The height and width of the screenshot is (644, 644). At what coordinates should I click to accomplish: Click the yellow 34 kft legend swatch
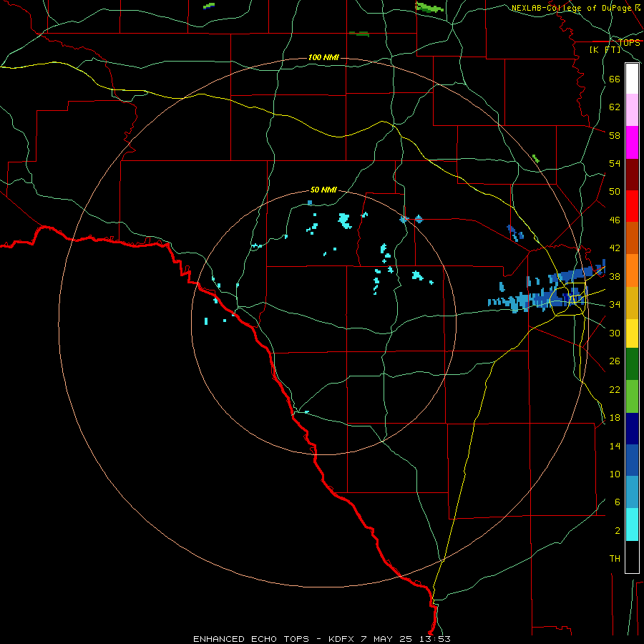click(x=632, y=333)
